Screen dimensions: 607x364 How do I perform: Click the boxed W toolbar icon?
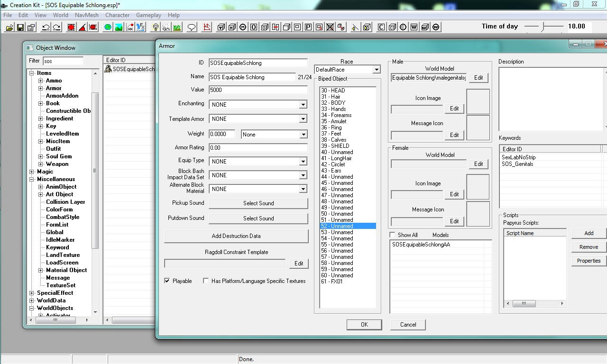point(414,27)
